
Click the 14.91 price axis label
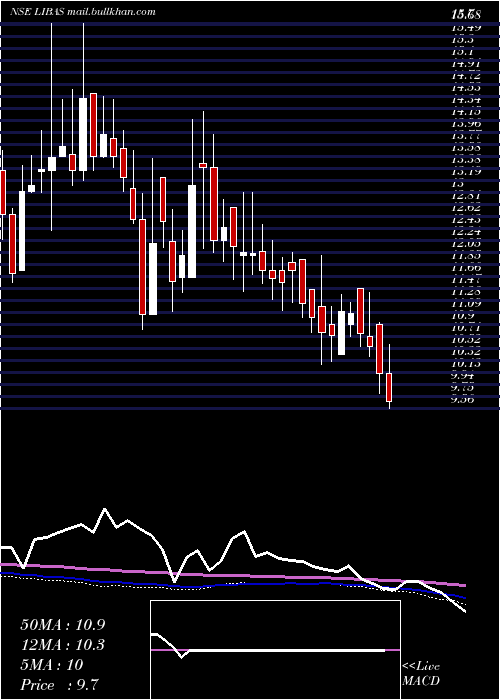[465, 63]
